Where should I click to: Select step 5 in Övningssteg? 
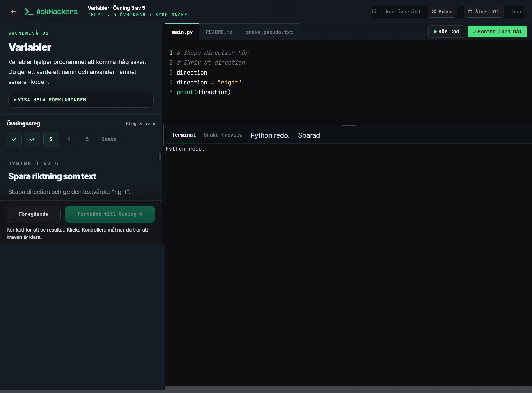tap(87, 139)
